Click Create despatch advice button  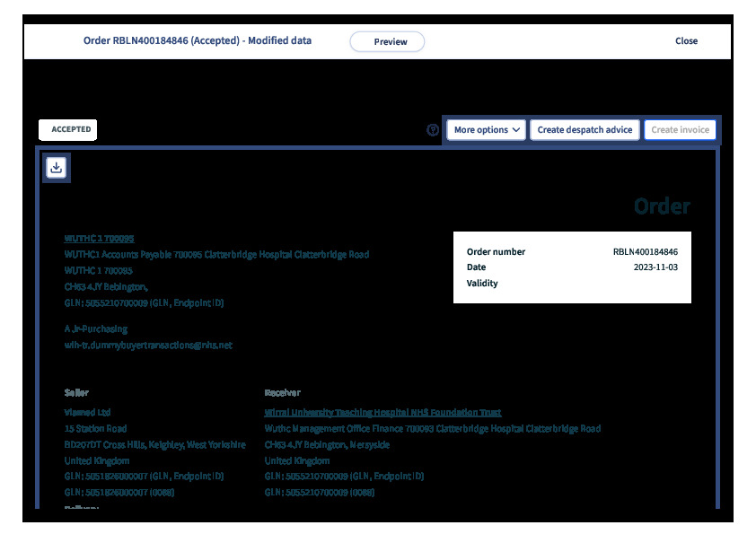point(585,130)
